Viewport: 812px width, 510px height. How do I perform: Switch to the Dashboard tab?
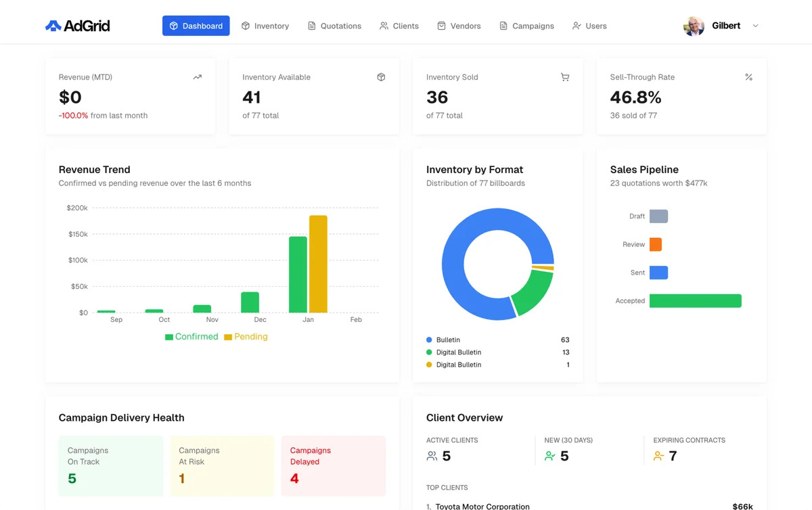tap(196, 26)
